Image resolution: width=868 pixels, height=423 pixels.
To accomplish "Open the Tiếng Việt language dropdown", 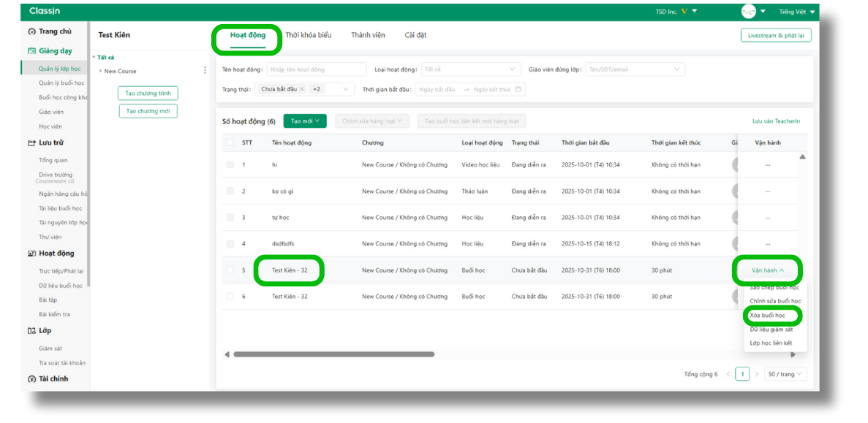I will click(796, 12).
